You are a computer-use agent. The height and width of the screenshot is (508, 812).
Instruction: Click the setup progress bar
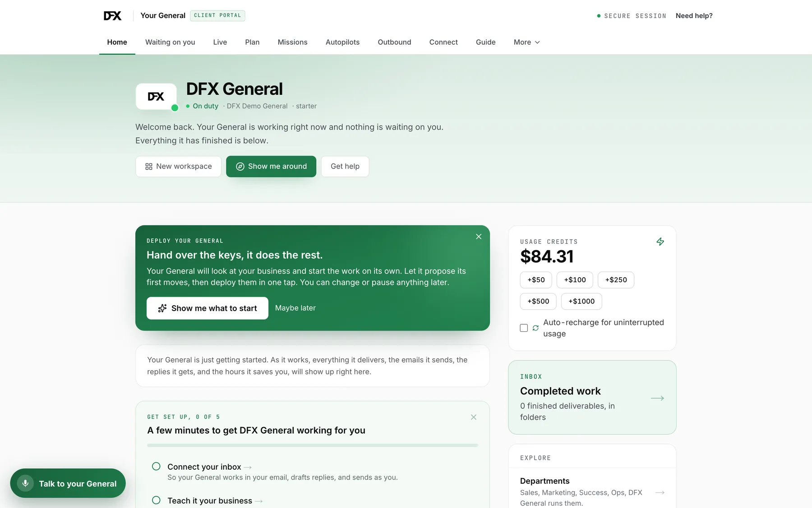click(313, 445)
